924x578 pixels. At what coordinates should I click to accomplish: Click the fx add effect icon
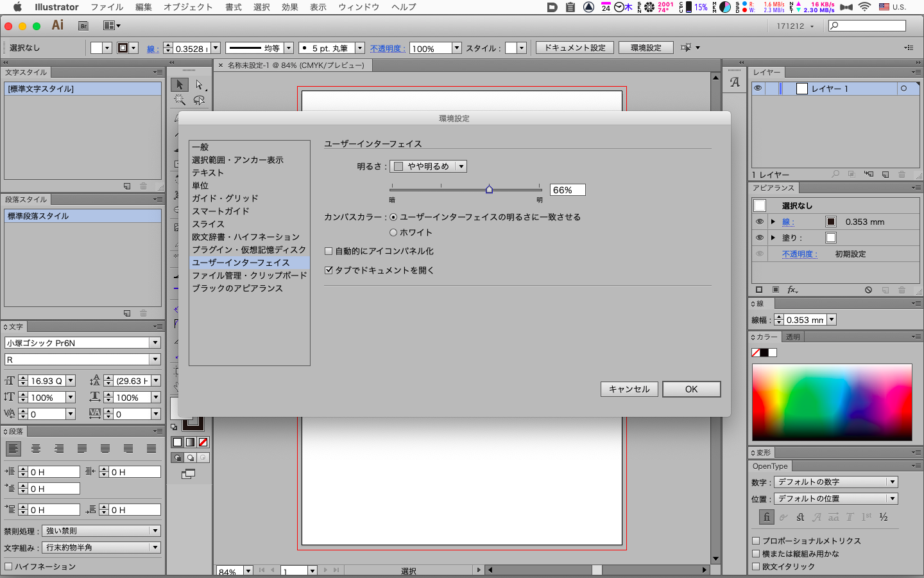pos(792,290)
